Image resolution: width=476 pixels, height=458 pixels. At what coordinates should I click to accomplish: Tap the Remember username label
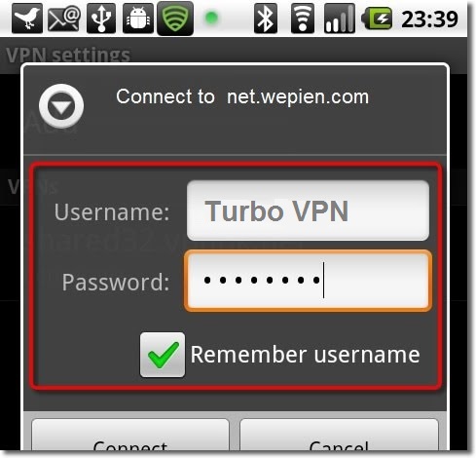pos(305,355)
